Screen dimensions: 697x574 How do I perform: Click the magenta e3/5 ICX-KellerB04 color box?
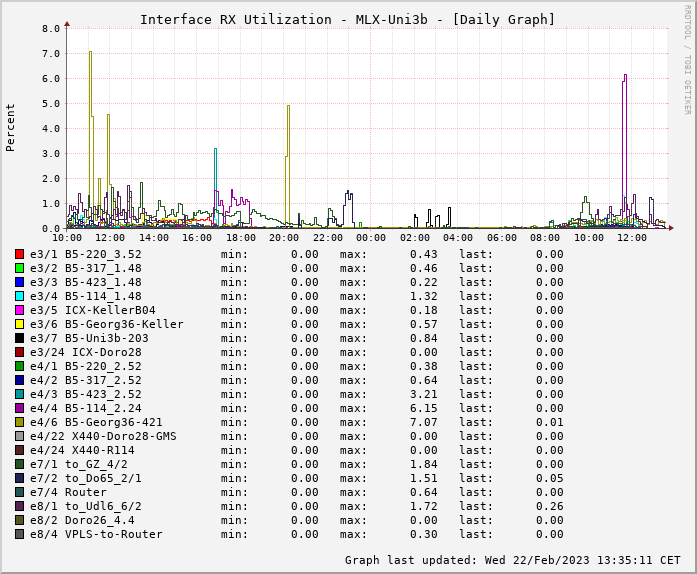[x=19, y=310]
